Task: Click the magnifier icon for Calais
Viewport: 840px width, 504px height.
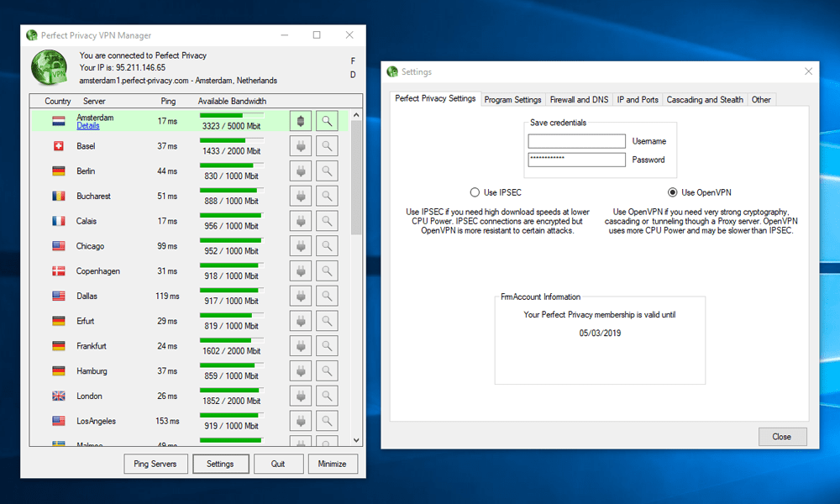Action: point(327,221)
